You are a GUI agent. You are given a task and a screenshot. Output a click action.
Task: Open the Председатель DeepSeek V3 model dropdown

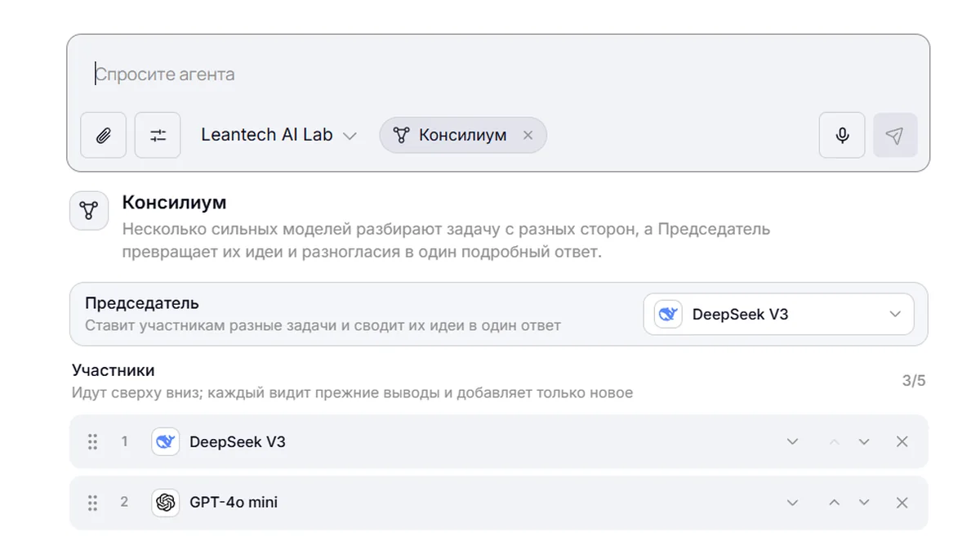click(778, 314)
